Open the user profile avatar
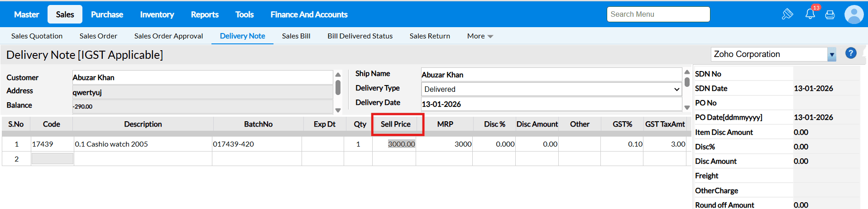Screen dimensions: 868x209 854,14
